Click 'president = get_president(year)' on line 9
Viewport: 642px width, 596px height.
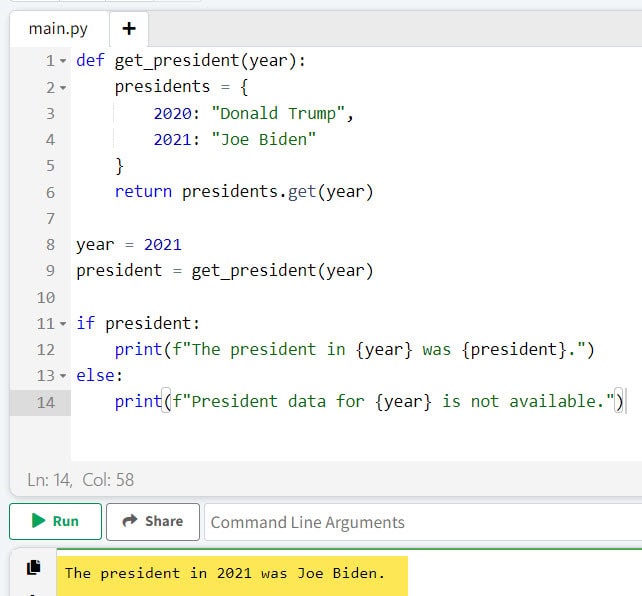click(x=225, y=271)
